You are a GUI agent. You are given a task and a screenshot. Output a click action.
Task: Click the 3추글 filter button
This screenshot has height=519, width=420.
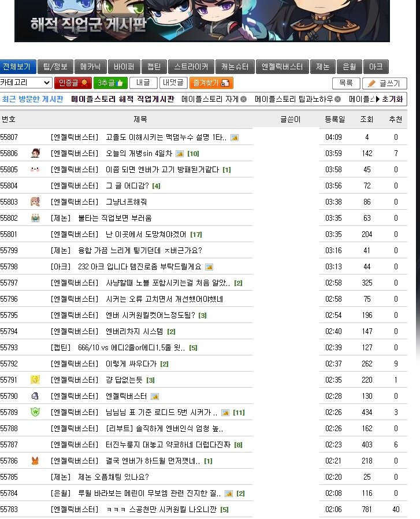[110, 83]
